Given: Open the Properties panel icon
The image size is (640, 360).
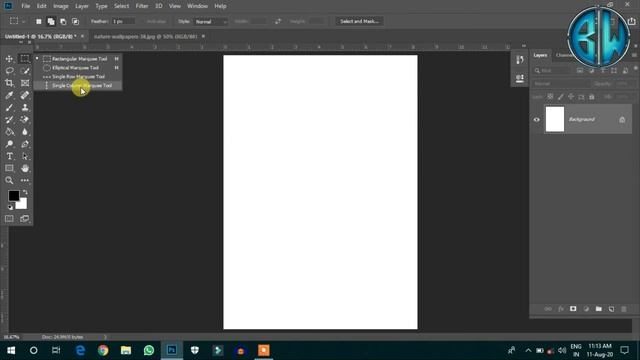Looking at the screenshot, I should click(520, 78).
